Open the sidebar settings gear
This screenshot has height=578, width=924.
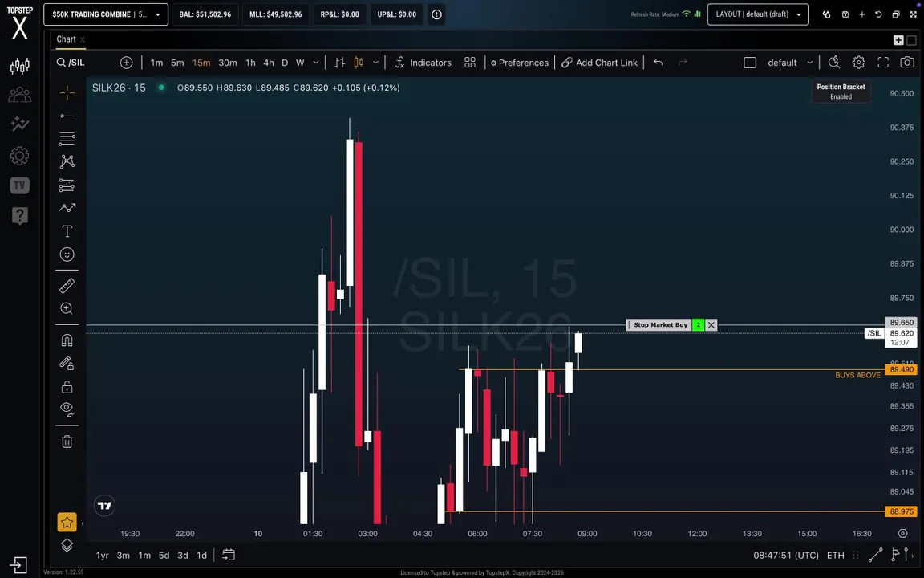click(x=19, y=156)
